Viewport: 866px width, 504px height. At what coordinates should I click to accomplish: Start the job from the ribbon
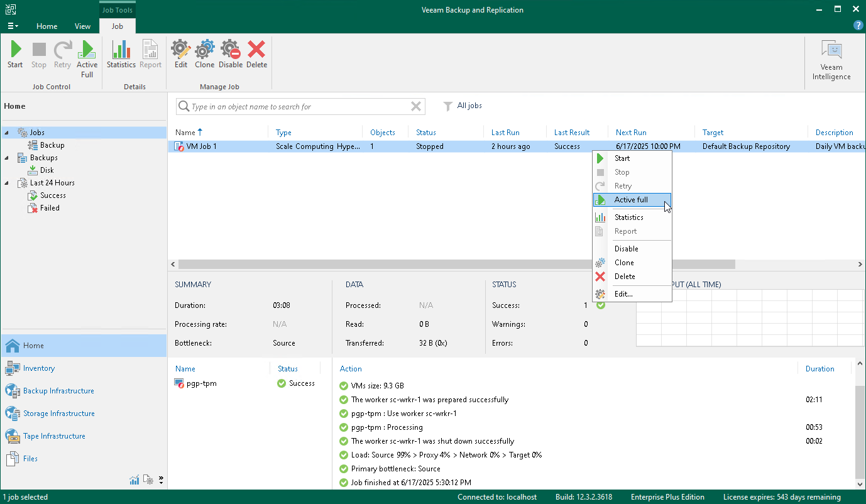(15, 55)
